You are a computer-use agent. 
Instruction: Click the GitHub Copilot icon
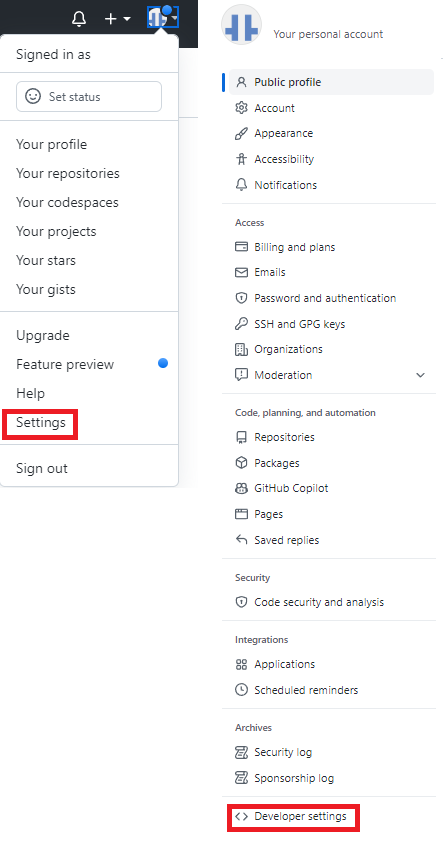click(x=241, y=488)
